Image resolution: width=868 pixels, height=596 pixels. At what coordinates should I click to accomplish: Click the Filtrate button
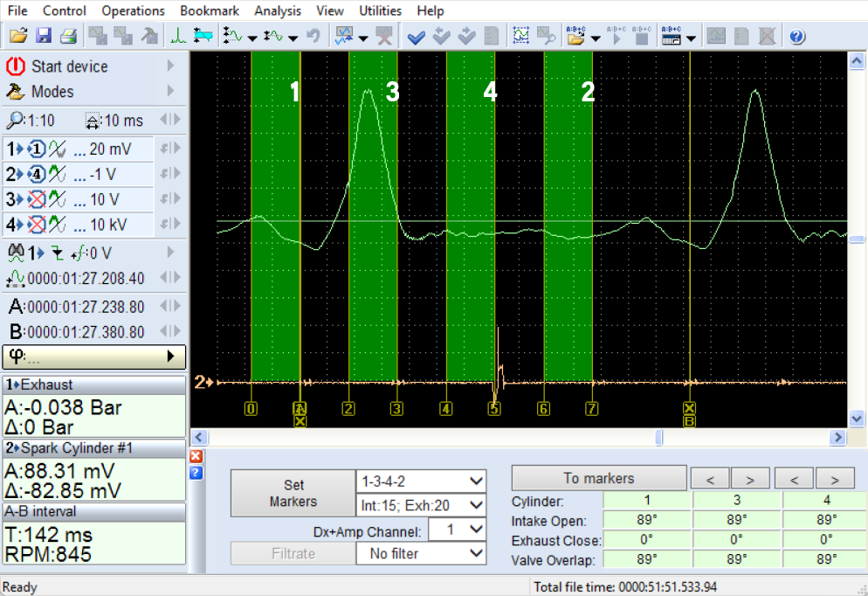pos(293,553)
